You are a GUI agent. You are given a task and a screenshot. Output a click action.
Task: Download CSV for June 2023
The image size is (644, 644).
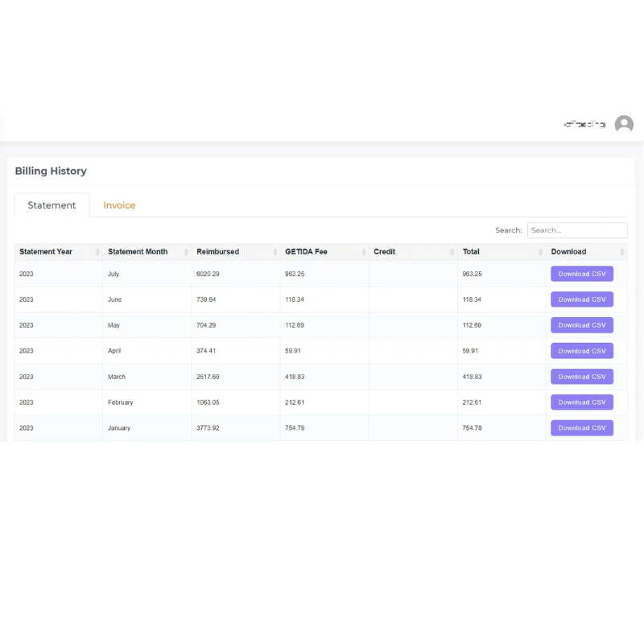581,299
